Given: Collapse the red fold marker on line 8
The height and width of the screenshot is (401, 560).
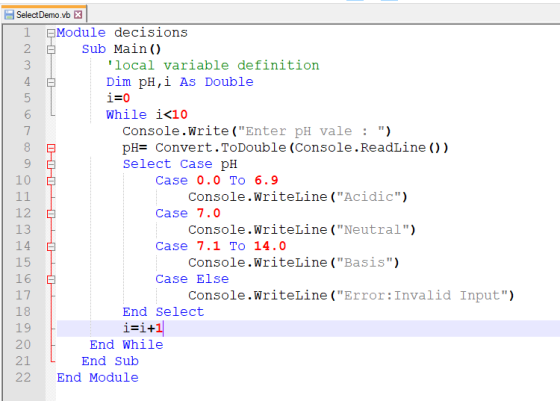Looking at the screenshot, I should click(x=51, y=148).
